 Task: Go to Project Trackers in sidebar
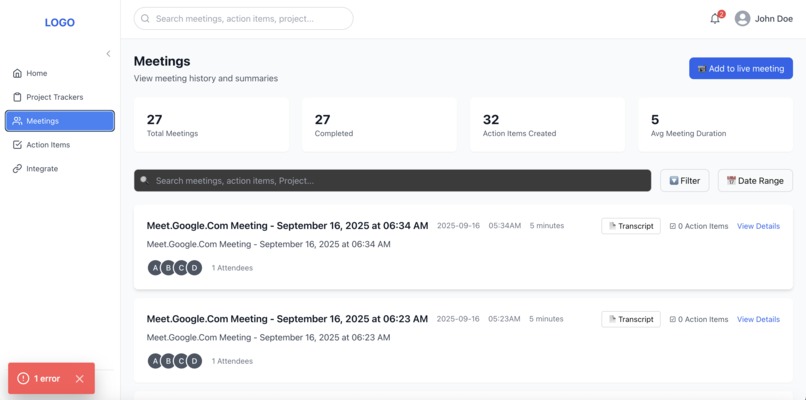click(x=60, y=97)
